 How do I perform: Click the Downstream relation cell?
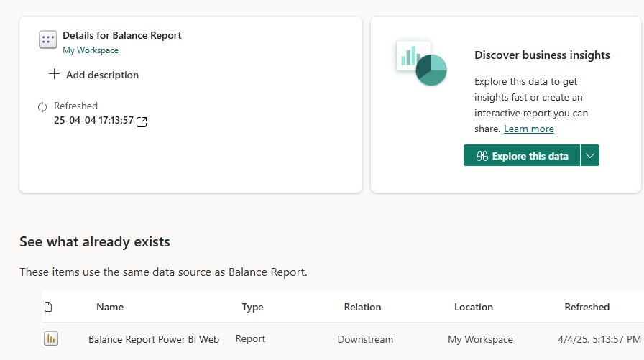point(365,339)
